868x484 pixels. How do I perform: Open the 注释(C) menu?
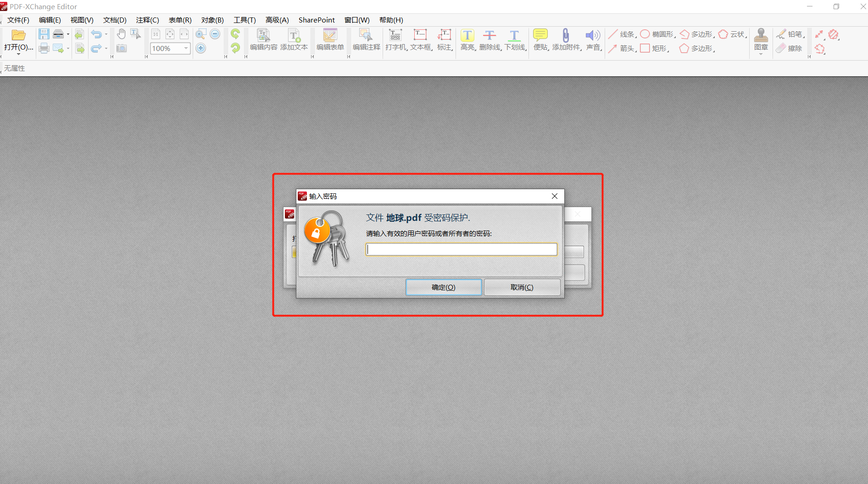(x=147, y=20)
